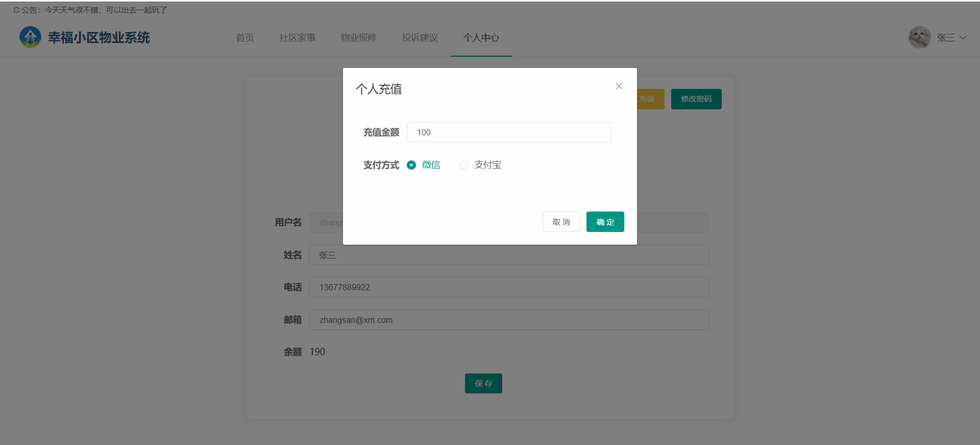Viewport: 980px width, 445px height.
Task: Switch to 个人中心 nav tab
Action: tap(481, 38)
